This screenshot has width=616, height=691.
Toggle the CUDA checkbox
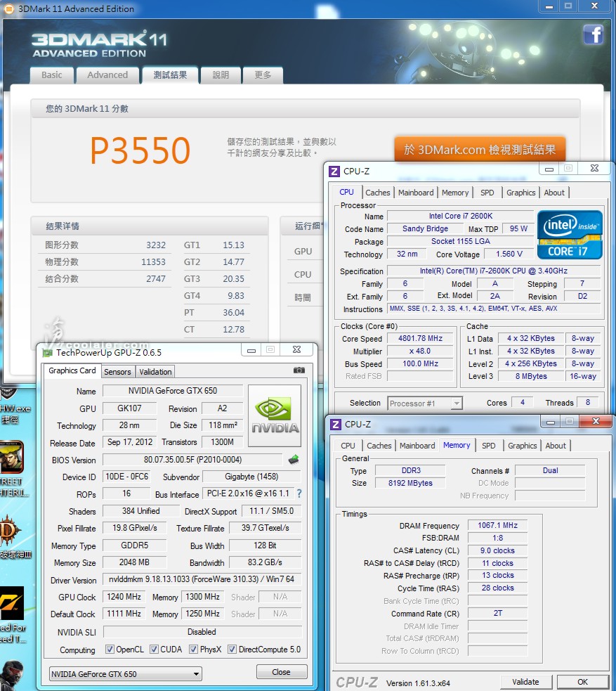(x=154, y=649)
